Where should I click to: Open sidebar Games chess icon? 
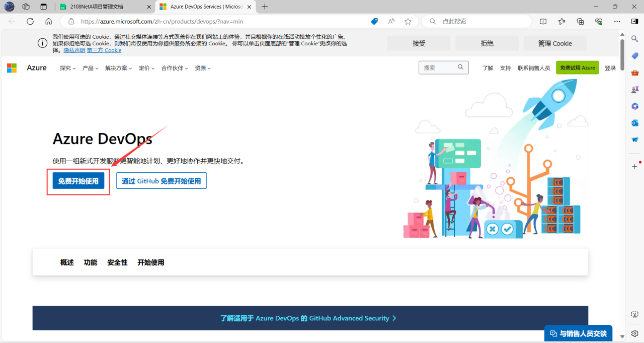[635, 89]
